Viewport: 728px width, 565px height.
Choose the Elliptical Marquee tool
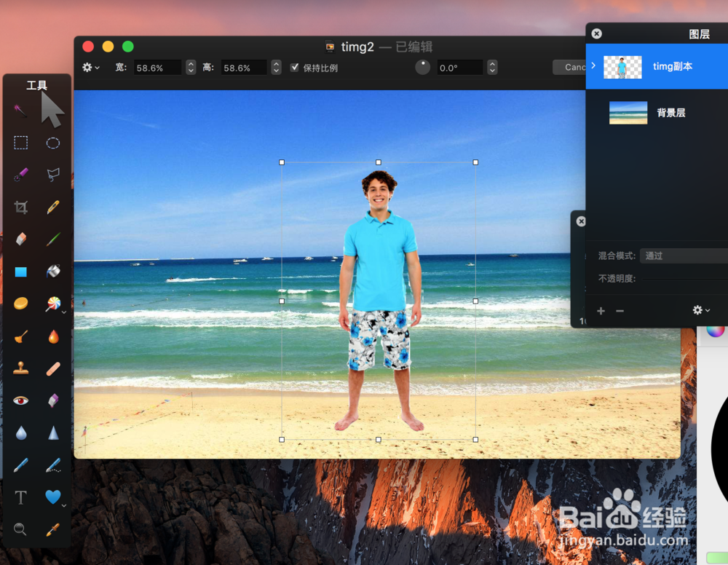tap(53, 143)
